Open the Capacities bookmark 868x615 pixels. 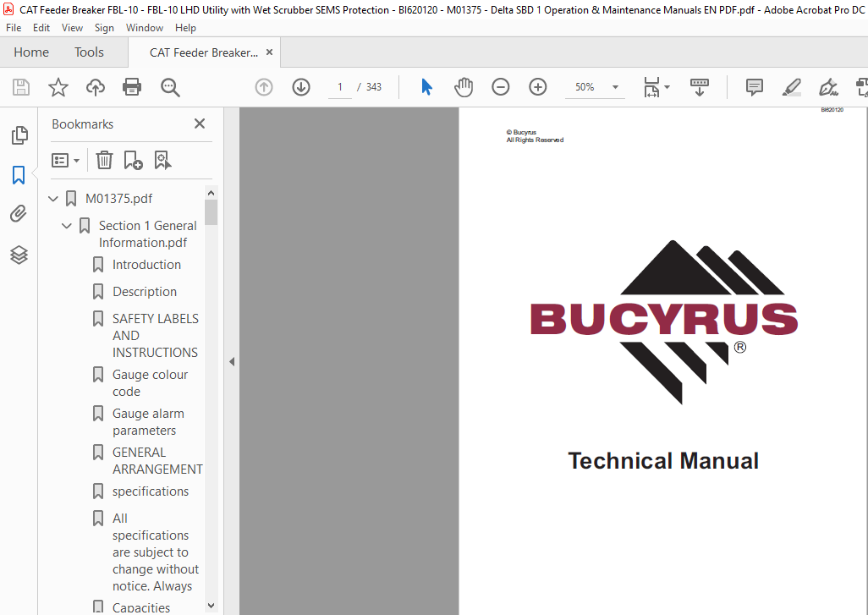141,607
